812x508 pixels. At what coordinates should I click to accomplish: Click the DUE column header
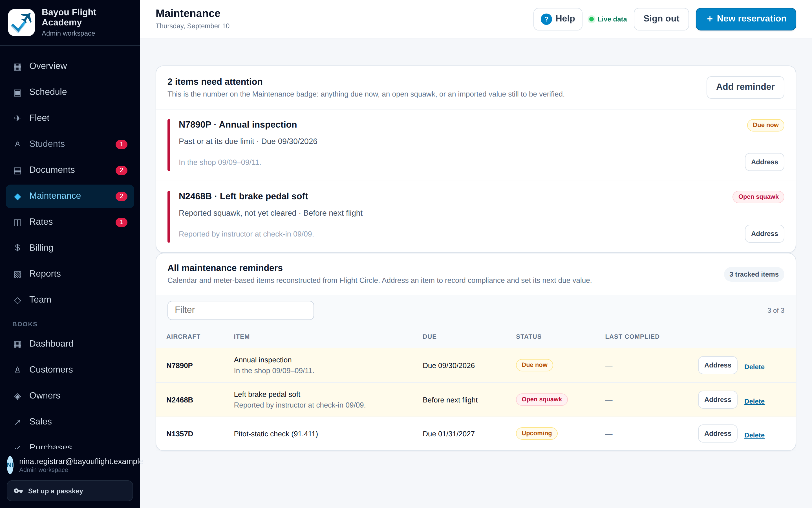pyautogui.click(x=429, y=337)
